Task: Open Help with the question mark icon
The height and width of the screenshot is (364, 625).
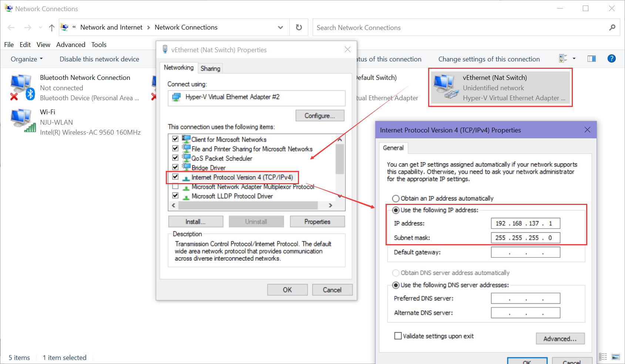Action: point(612,58)
